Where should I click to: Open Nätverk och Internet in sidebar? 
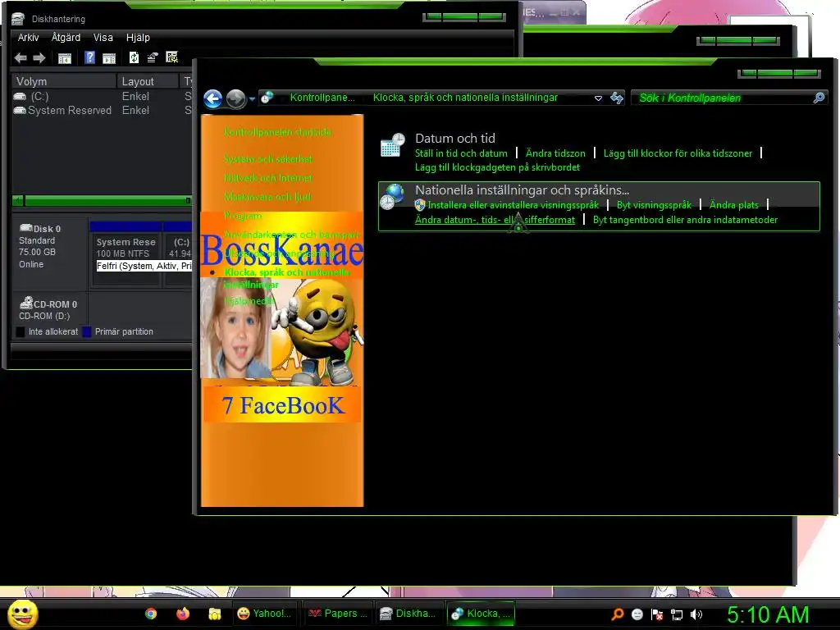[x=268, y=178]
